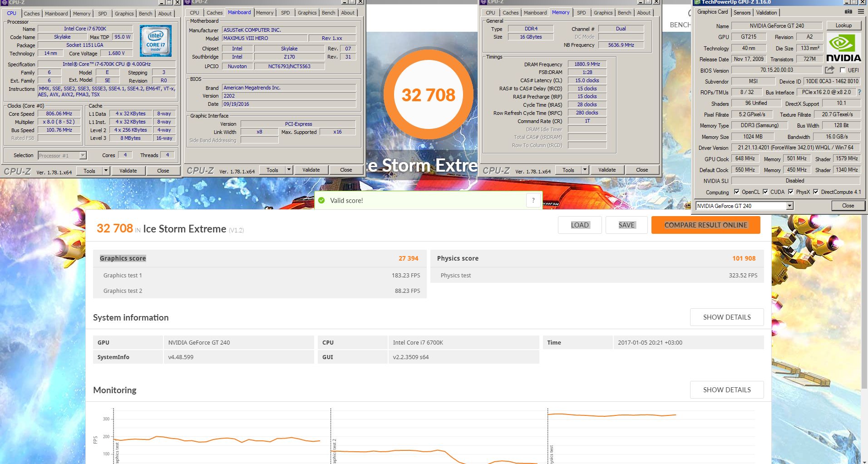868x464 pixels.
Task: Take a GPU-Z screenshot with camera icon
Action: tap(848, 11)
